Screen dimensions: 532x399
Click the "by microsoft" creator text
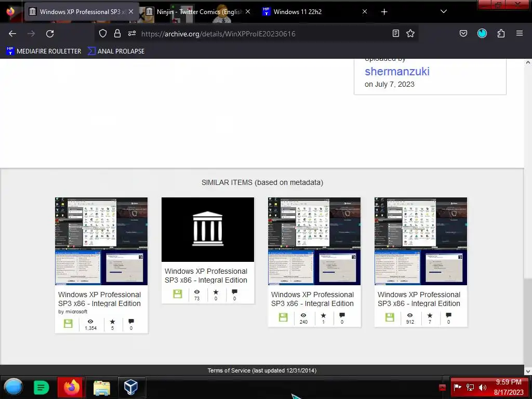pyautogui.click(x=73, y=312)
